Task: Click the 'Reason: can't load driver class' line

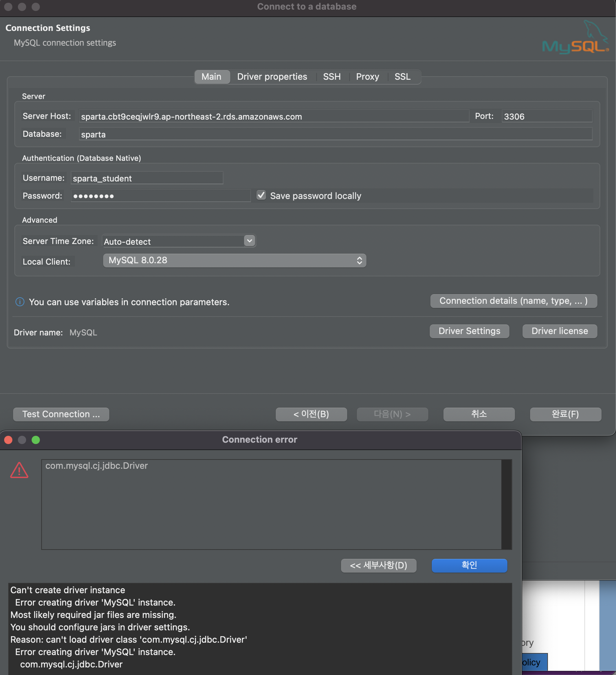Action: (x=129, y=640)
